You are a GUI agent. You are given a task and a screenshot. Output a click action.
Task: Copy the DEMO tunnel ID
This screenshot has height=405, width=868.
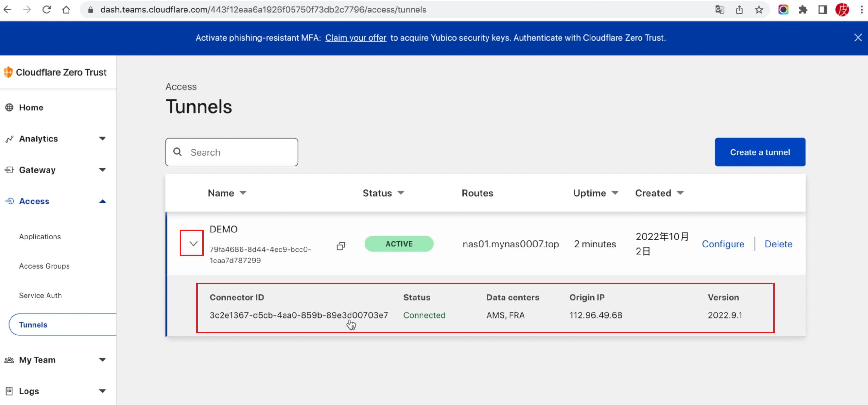[341, 246]
